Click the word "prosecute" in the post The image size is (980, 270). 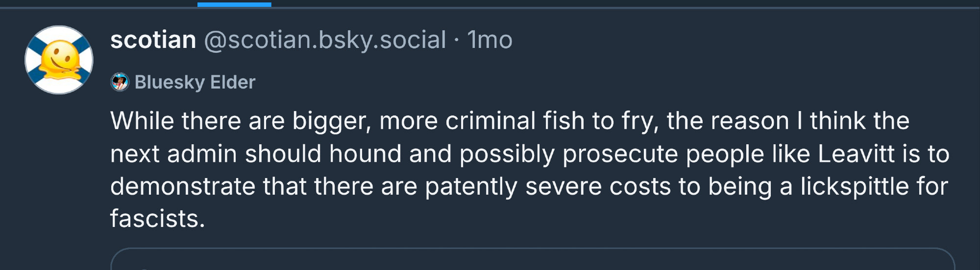[620, 154]
